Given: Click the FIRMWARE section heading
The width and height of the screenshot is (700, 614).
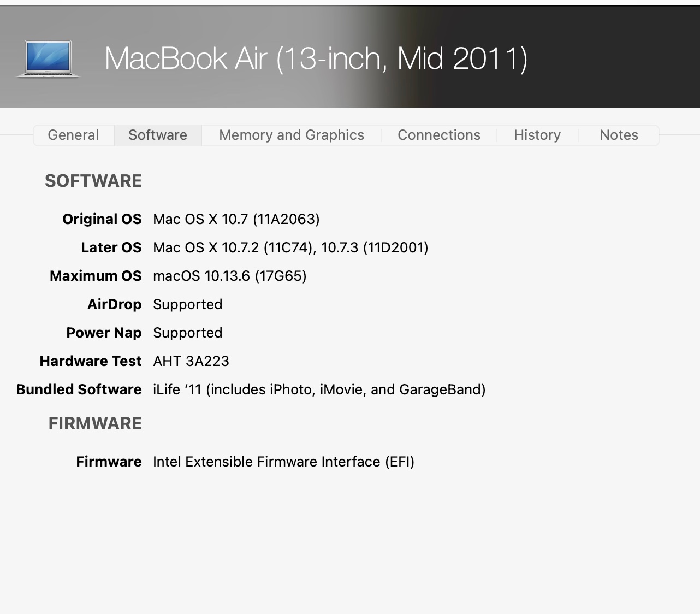Looking at the screenshot, I should tap(95, 423).
